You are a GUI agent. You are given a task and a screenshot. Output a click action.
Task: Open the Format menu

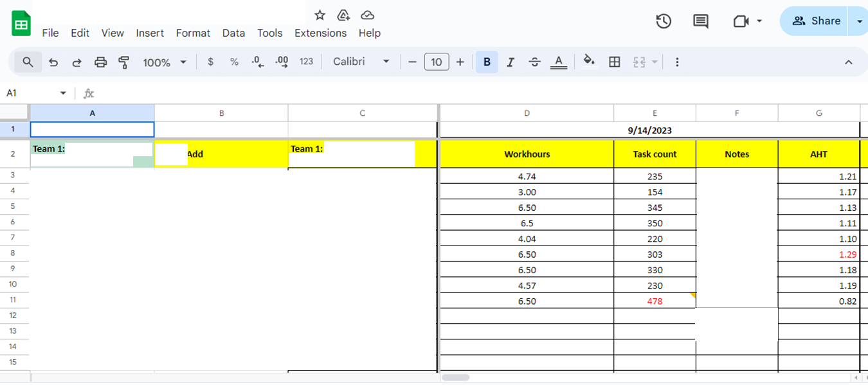tap(193, 33)
